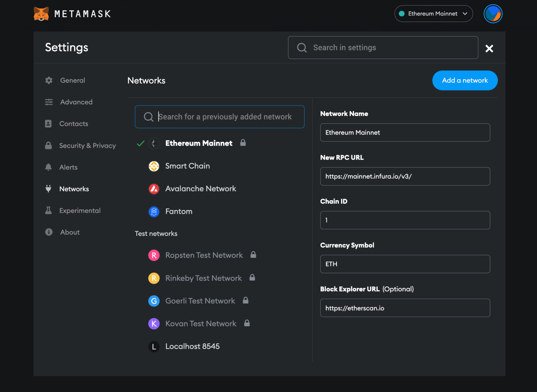Click inside the Search in settings field
537x392 pixels.
click(x=383, y=48)
